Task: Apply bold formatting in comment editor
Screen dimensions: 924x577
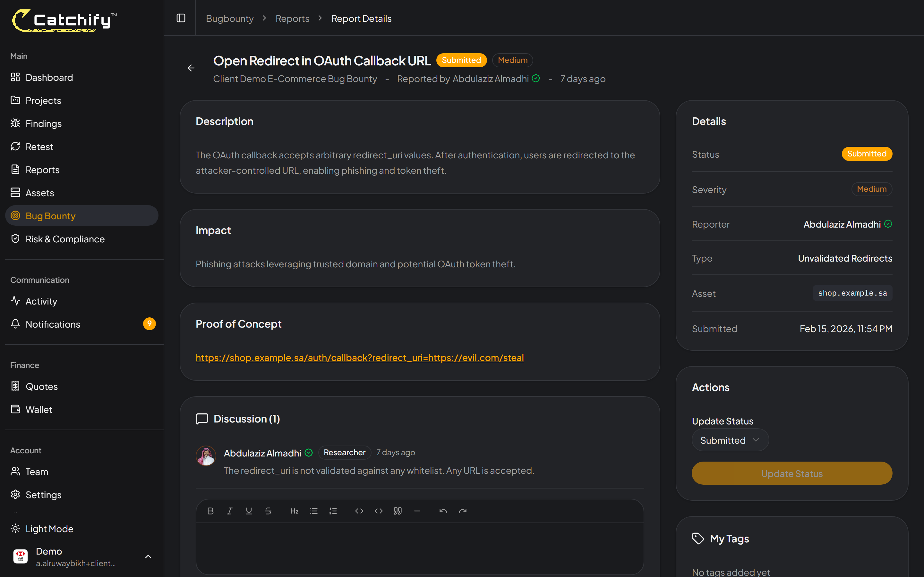Action: coord(210,511)
